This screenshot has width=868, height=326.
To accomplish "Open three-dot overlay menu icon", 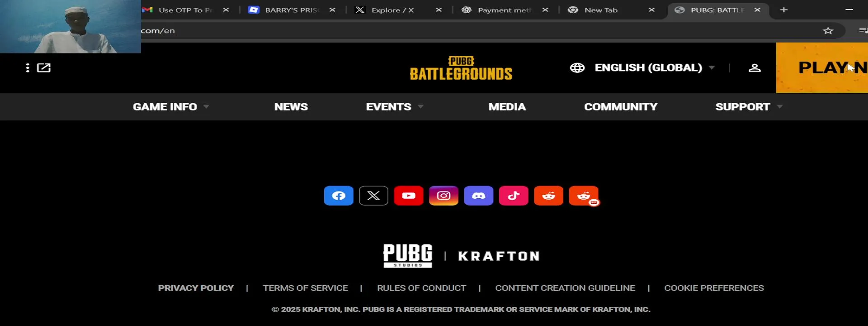I will (x=28, y=68).
